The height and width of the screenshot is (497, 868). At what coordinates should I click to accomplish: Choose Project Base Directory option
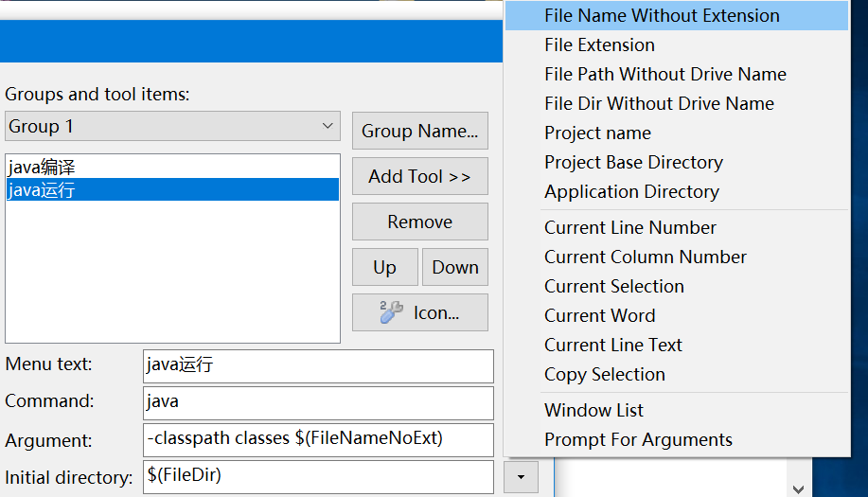click(677, 162)
